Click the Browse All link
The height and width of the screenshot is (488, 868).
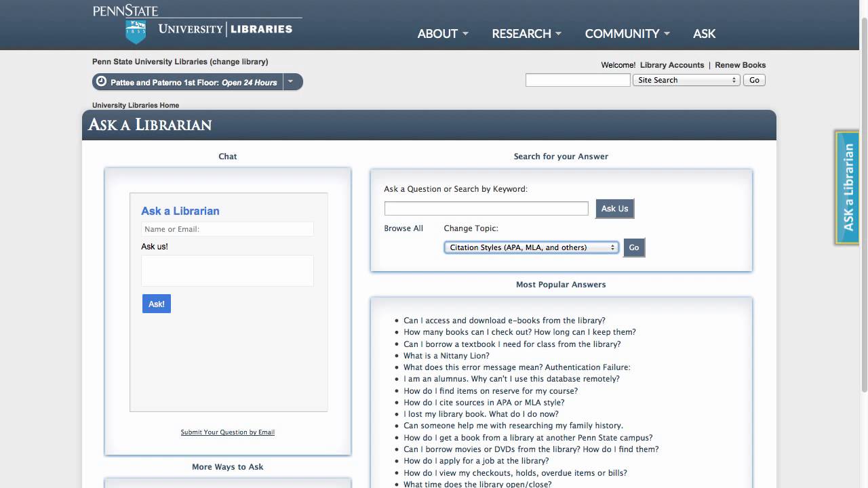(x=403, y=228)
